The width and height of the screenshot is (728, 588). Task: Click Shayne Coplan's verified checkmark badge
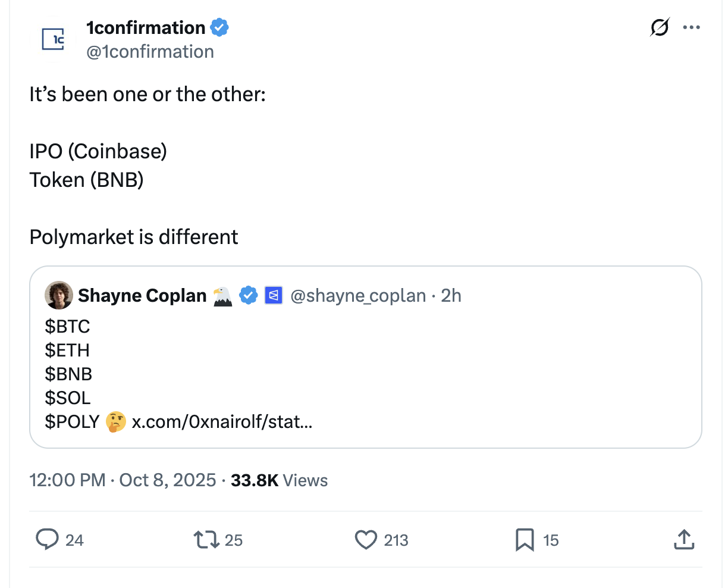coord(248,295)
